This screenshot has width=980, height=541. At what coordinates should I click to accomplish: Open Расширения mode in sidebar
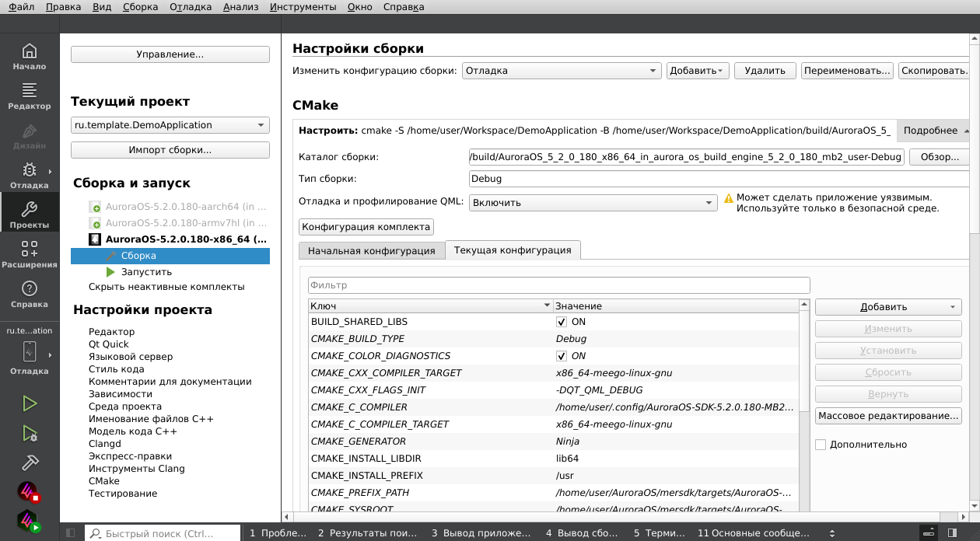coord(30,255)
